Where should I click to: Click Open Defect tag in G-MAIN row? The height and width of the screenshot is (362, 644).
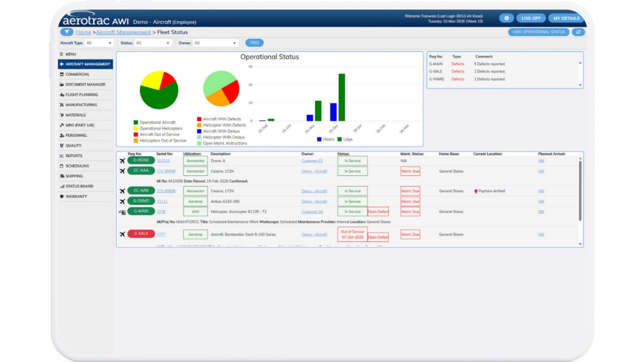[x=378, y=212]
